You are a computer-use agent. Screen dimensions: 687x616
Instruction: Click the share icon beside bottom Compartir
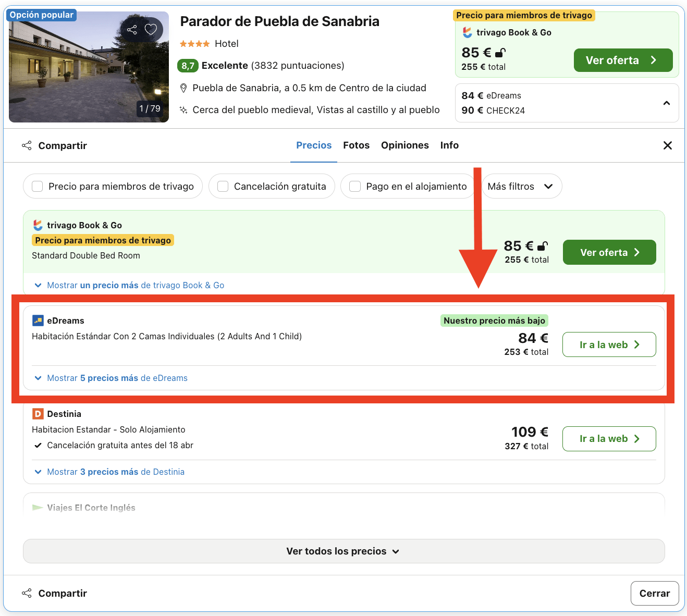click(x=27, y=593)
